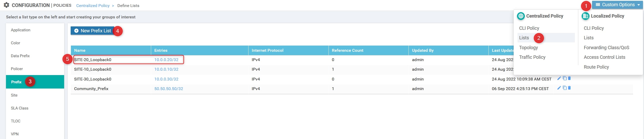
Task: Open the Custom Options dropdown
Action: point(617,5)
